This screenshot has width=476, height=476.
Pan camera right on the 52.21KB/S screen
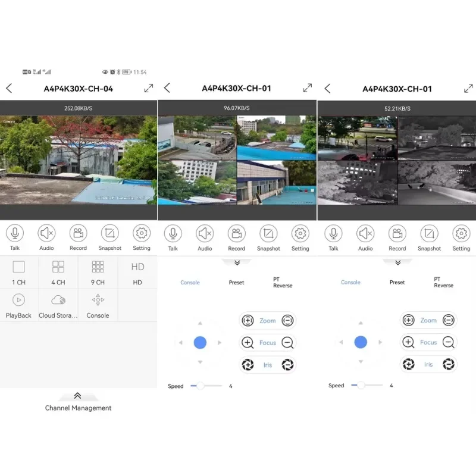click(380, 342)
